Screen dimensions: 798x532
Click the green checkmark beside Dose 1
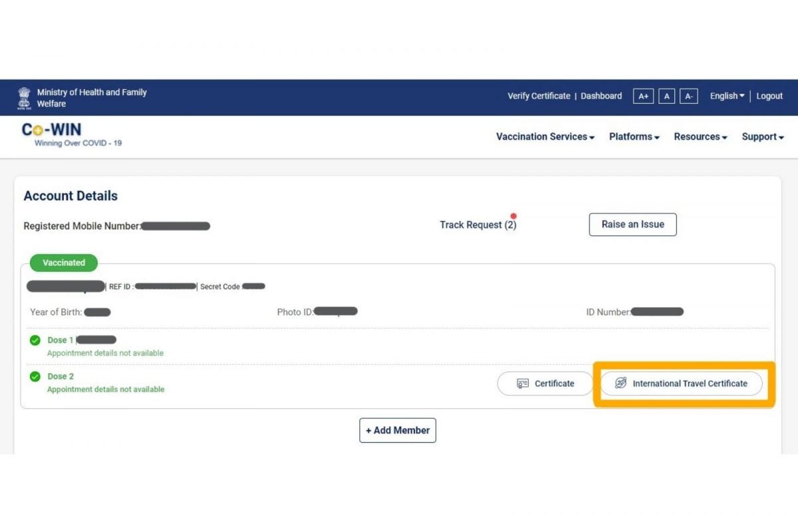click(x=35, y=340)
